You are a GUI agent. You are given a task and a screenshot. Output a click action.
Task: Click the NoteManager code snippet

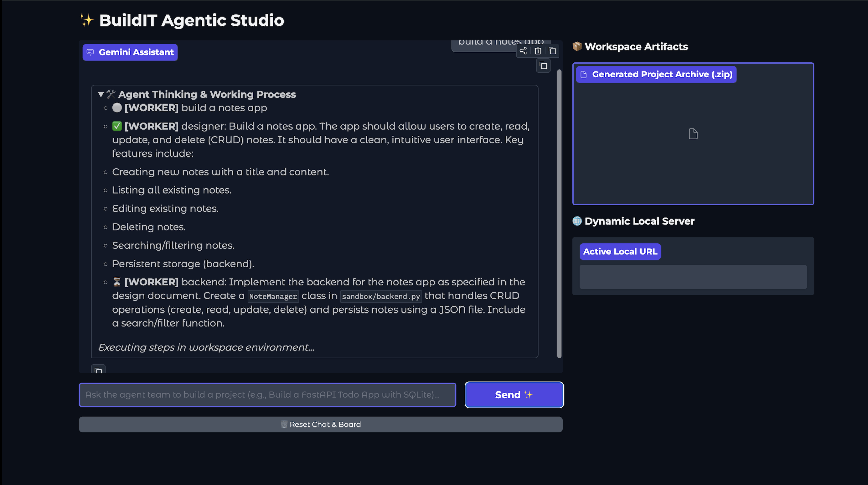(x=273, y=296)
